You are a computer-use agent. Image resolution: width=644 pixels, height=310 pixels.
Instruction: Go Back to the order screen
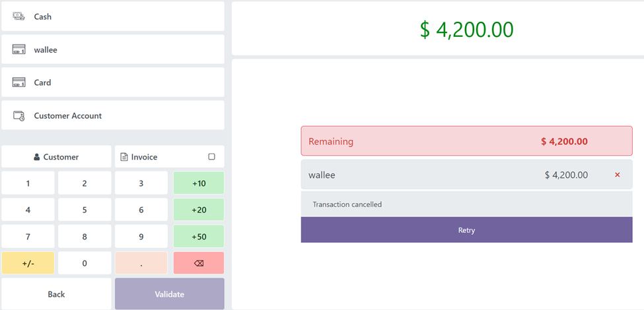tap(56, 294)
